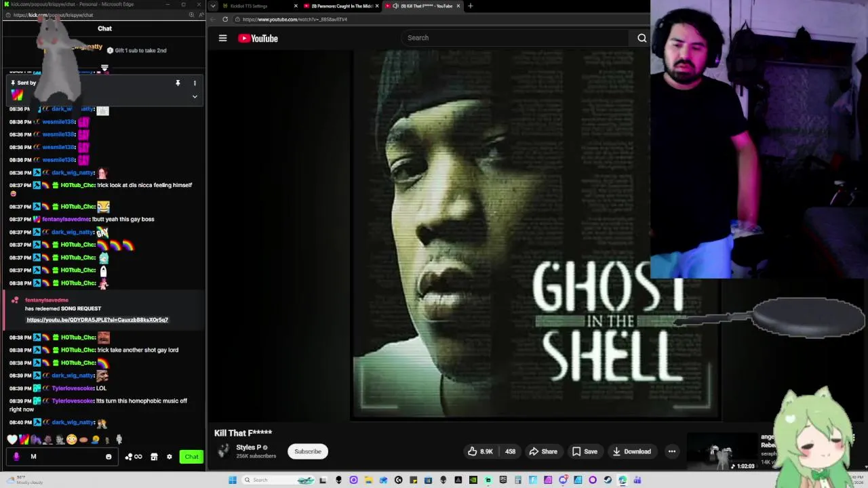
Task: Open the tab actions dropdown chevron
Action: [213, 6]
